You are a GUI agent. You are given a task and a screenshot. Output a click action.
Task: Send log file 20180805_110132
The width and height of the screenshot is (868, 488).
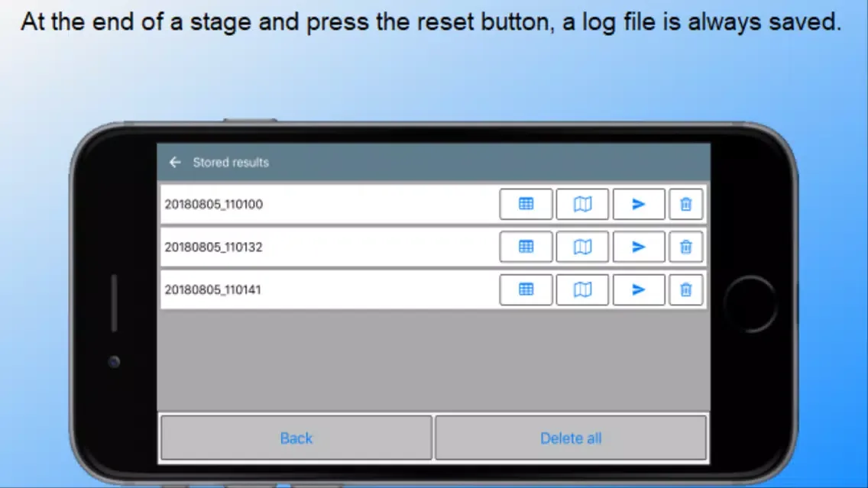pyautogui.click(x=639, y=247)
